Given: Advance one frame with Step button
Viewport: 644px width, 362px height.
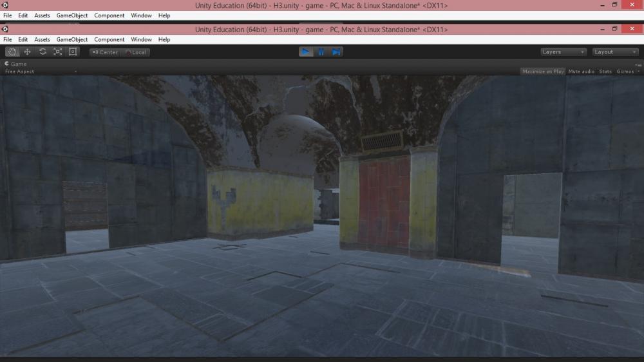Looking at the screenshot, I should click(336, 52).
